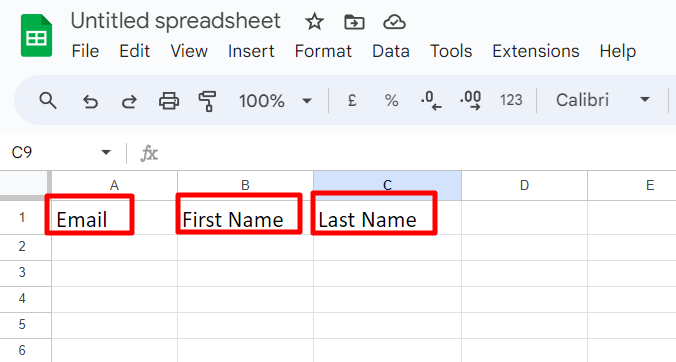Check the cloud save status icon
Viewport: 676px width, 362px height.
tap(394, 22)
